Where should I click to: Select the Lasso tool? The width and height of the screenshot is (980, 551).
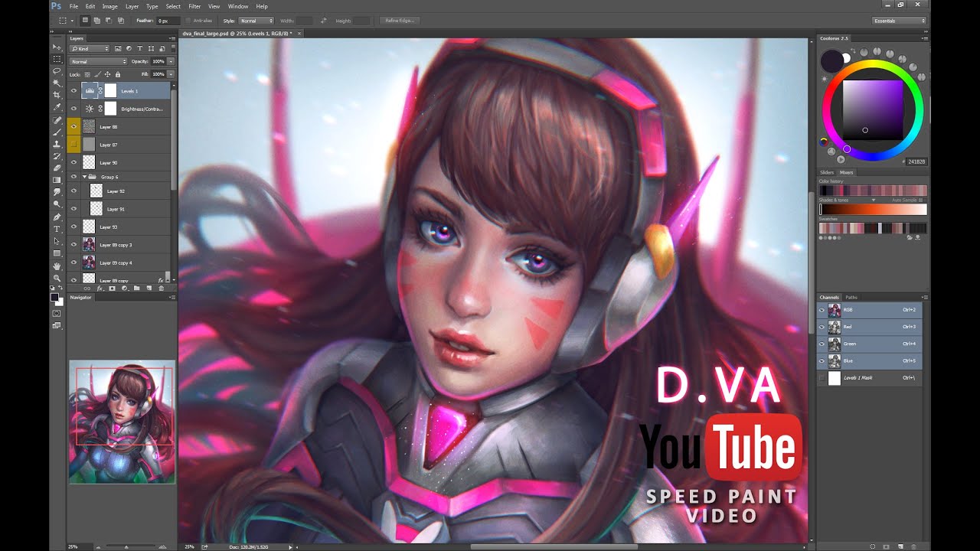click(x=57, y=70)
